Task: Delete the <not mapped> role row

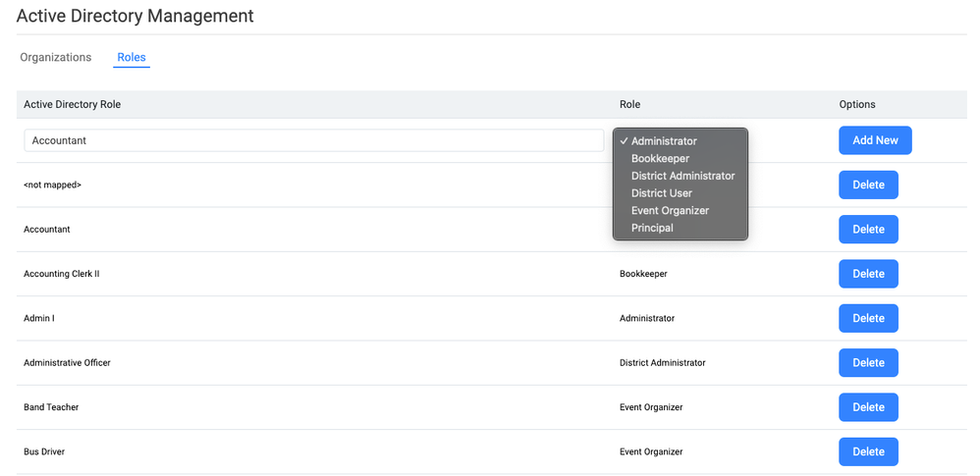Action: pyautogui.click(x=868, y=185)
